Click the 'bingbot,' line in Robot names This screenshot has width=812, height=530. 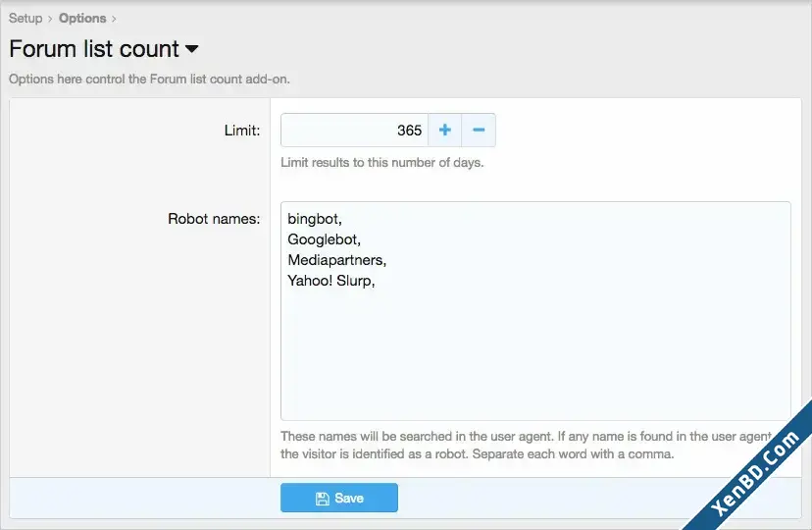click(315, 219)
